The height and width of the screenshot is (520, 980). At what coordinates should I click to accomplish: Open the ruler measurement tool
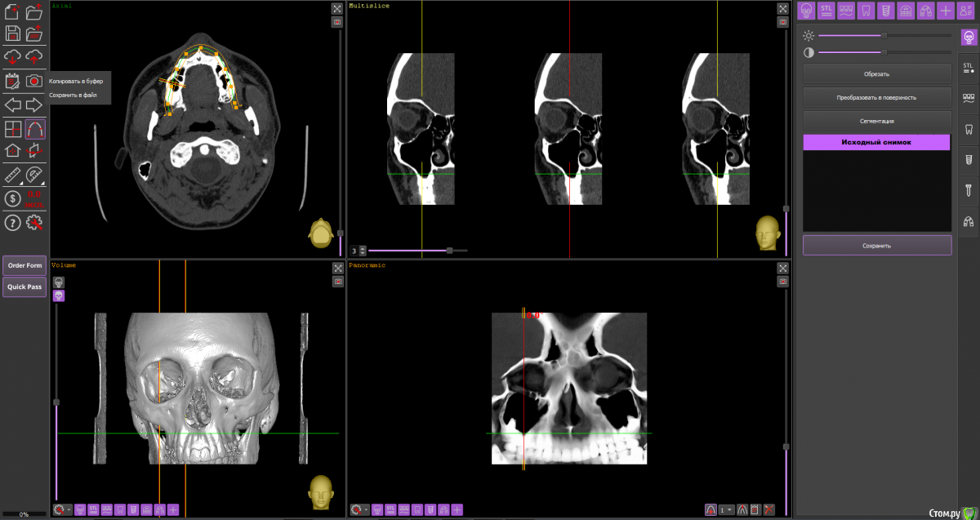pyautogui.click(x=13, y=175)
